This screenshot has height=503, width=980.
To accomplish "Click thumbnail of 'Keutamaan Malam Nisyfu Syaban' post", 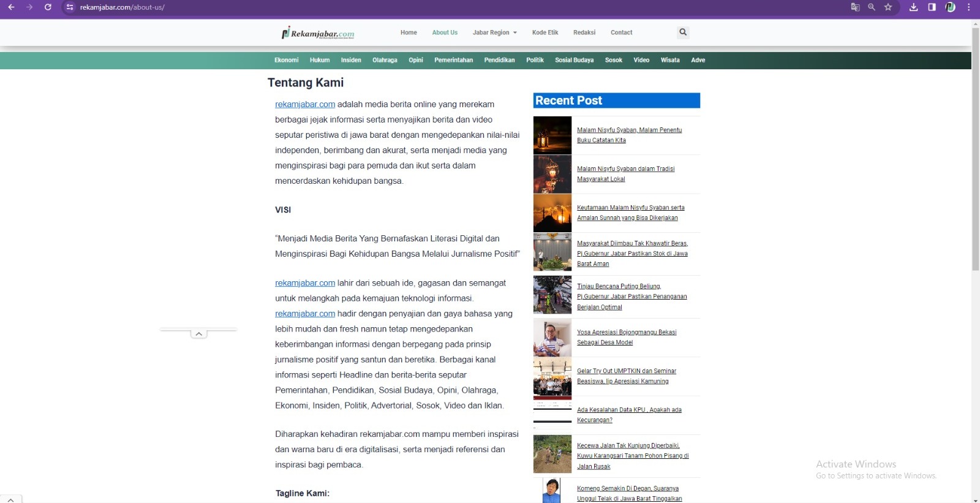I will pyautogui.click(x=552, y=213).
